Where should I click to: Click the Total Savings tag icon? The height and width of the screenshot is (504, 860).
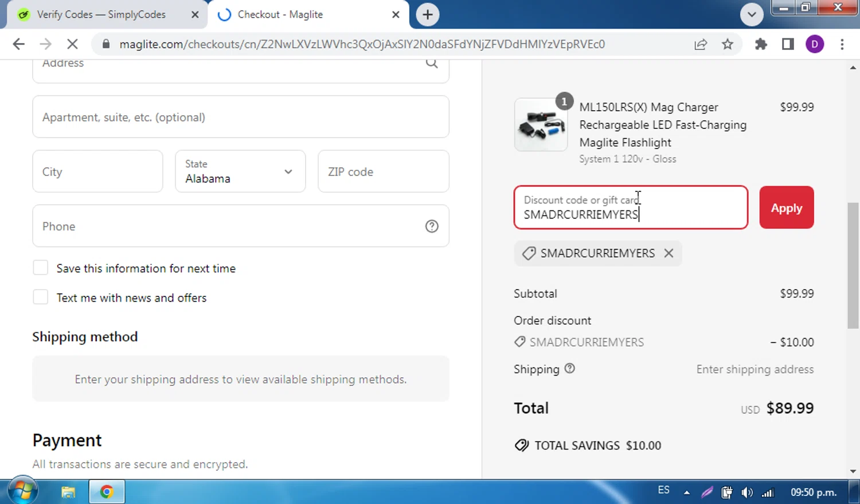pos(522,446)
